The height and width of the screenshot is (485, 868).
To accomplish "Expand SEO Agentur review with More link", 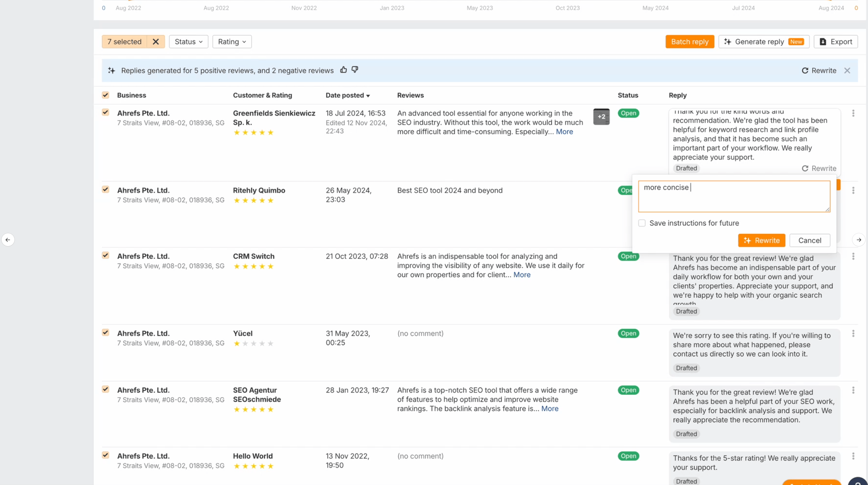I will (x=550, y=409).
